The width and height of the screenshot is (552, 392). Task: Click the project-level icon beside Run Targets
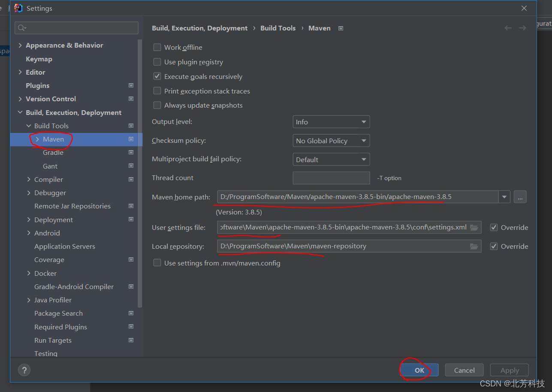pos(131,340)
